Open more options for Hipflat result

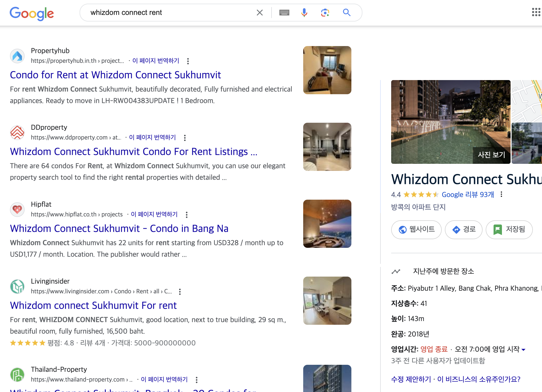pos(186,215)
